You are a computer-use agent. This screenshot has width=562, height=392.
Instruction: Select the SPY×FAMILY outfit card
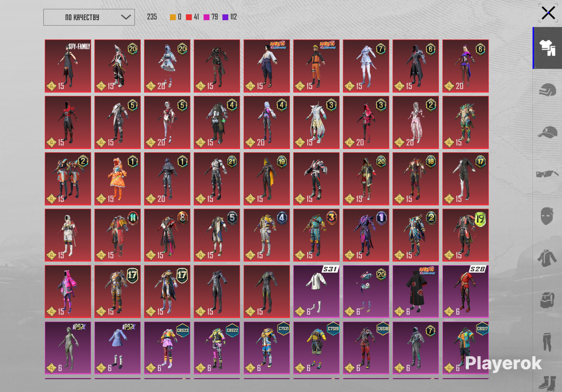[68, 66]
